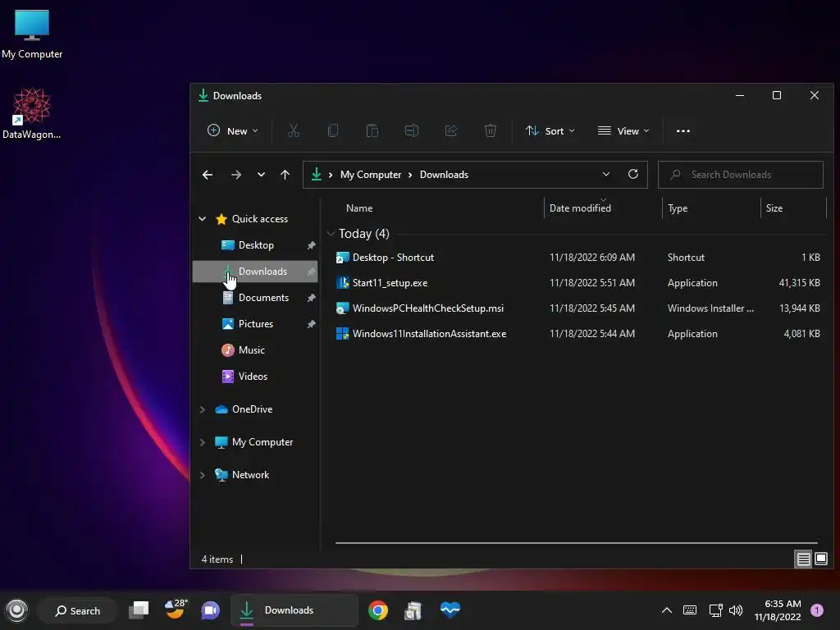Image resolution: width=840 pixels, height=630 pixels.
Task: Click the Copy icon in toolbar
Action: pyautogui.click(x=333, y=130)
